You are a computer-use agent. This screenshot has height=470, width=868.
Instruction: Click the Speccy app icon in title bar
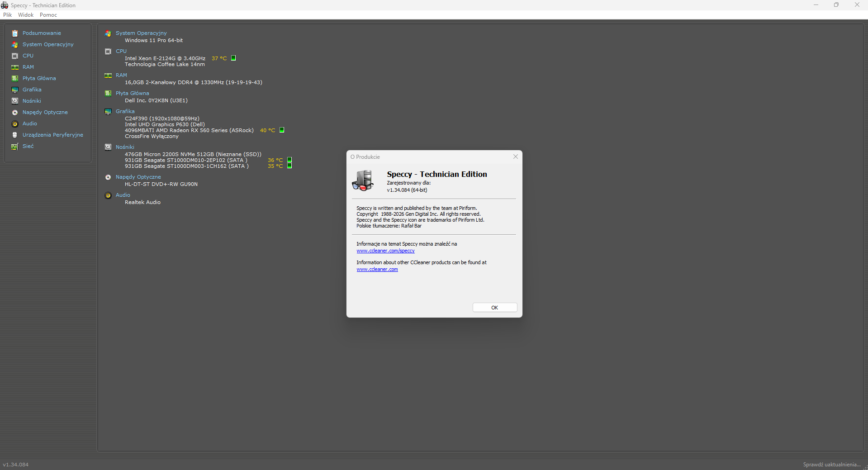point(5,5)
